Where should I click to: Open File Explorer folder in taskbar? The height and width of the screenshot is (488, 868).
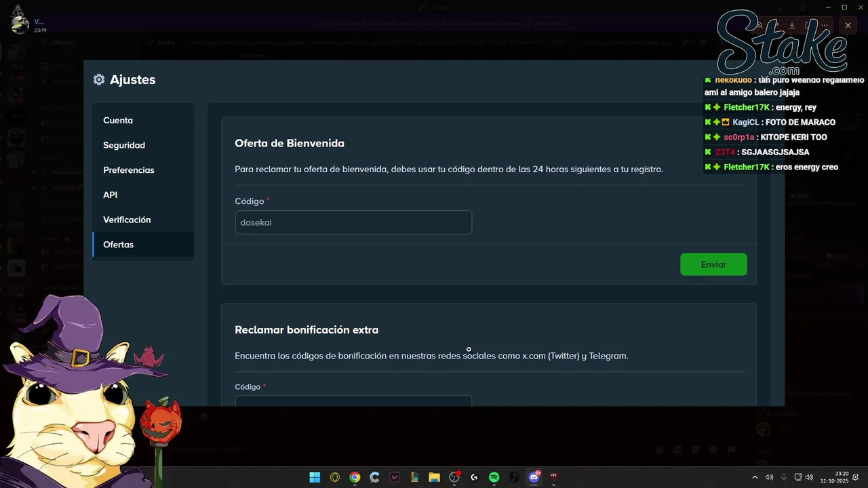(x=434, y=477)
